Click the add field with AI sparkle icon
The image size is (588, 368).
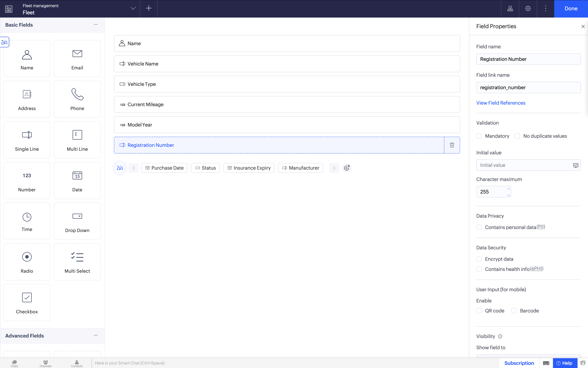coord(347,168)
